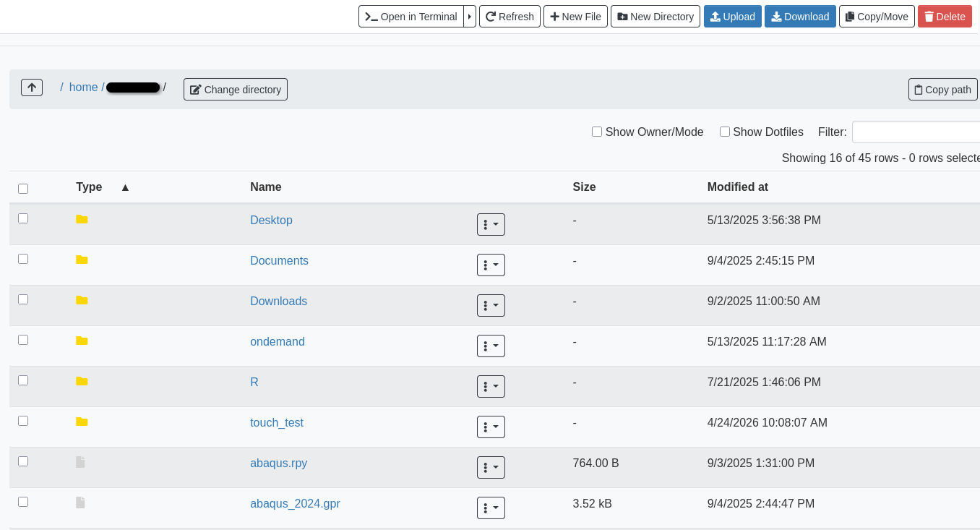
Task: Click Change directory button
Action: (236, 90)
